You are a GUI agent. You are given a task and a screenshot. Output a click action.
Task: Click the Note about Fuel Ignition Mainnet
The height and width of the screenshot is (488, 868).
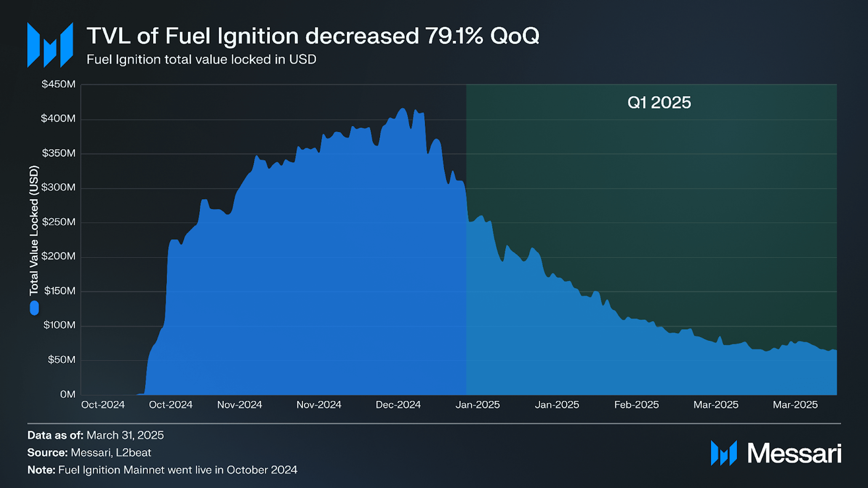click(162, 470)
